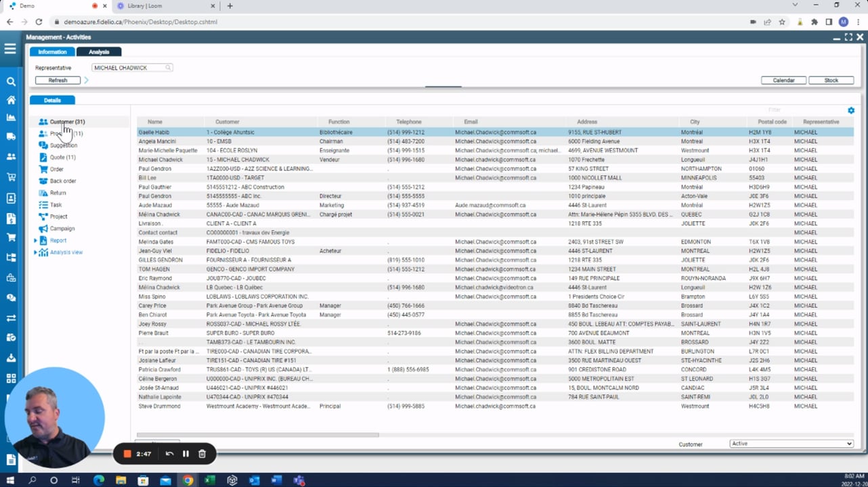Go to the home icon in sidebar
Screen dimensions: 868x487
point(11,100)
